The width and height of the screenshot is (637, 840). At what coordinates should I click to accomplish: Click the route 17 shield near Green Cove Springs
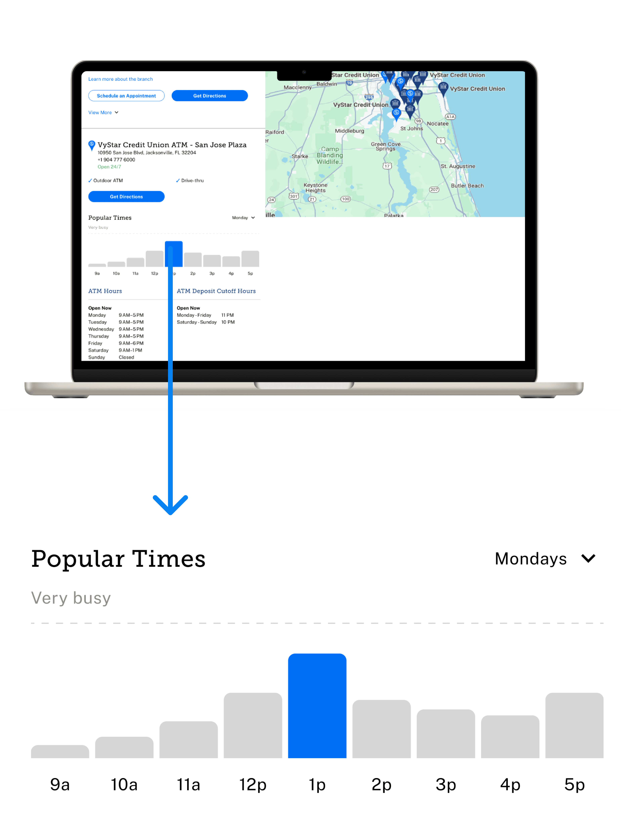click(387, 166)
